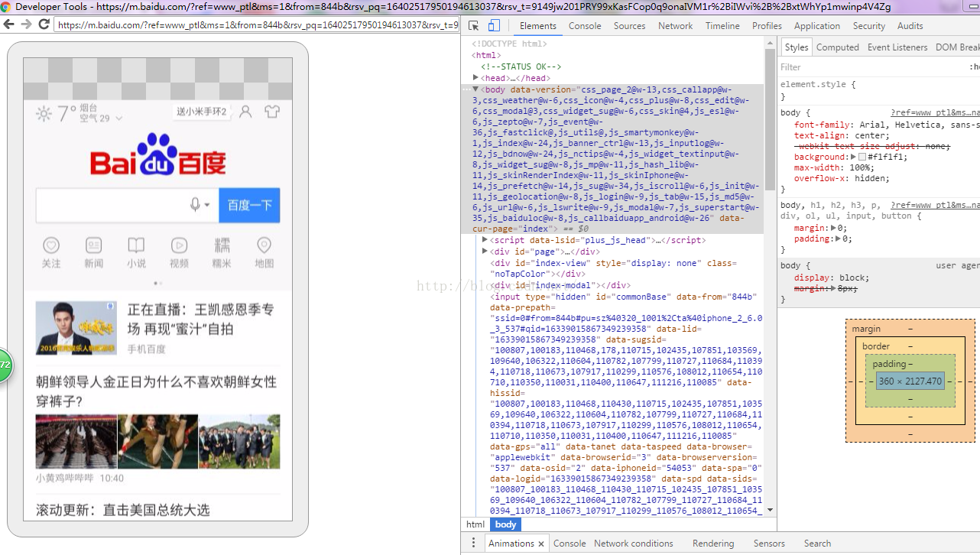Select the Rendering drawer tab

click(x=713, y=544)
